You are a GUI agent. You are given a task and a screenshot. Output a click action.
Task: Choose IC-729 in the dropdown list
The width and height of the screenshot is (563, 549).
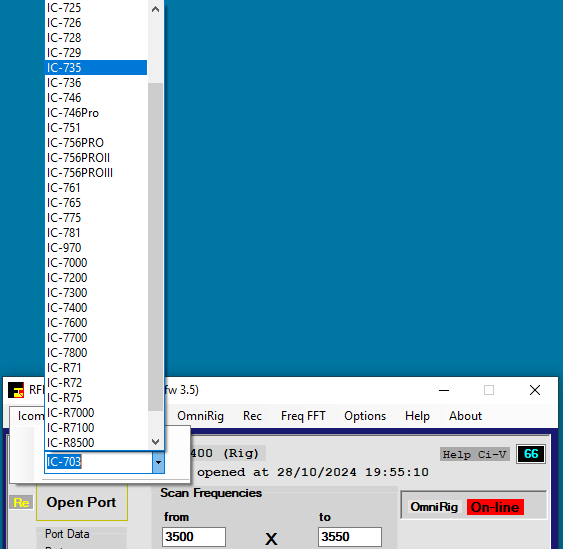[96, 53]
